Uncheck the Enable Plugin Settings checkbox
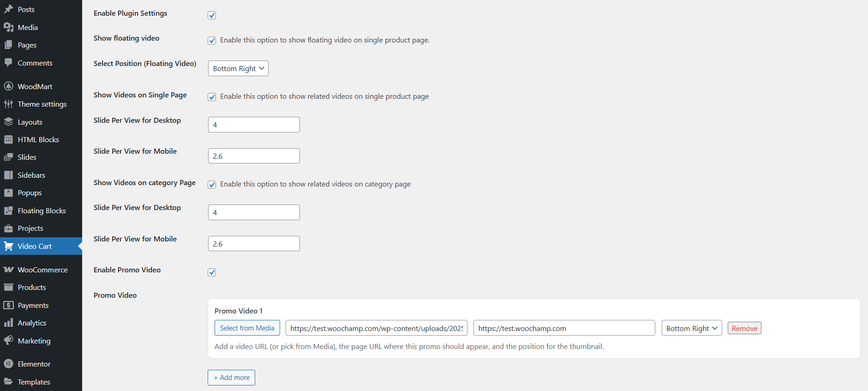This screenshot has height=391, width=868. pyautogui.click(x=212, y=15)
